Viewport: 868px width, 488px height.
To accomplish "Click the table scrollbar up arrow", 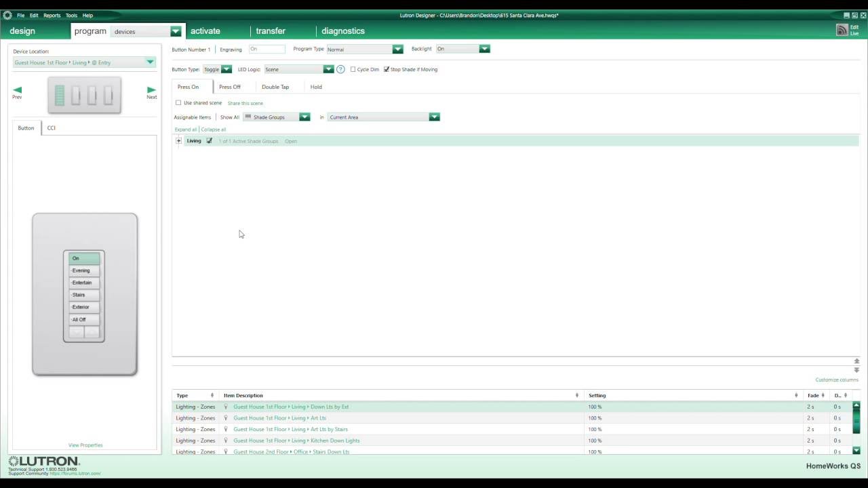I will point(856,405).
